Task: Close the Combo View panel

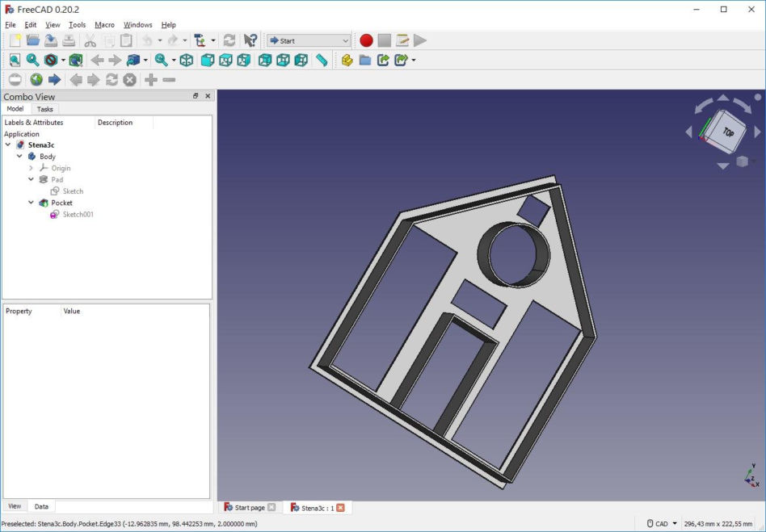Action: point(208,96)
